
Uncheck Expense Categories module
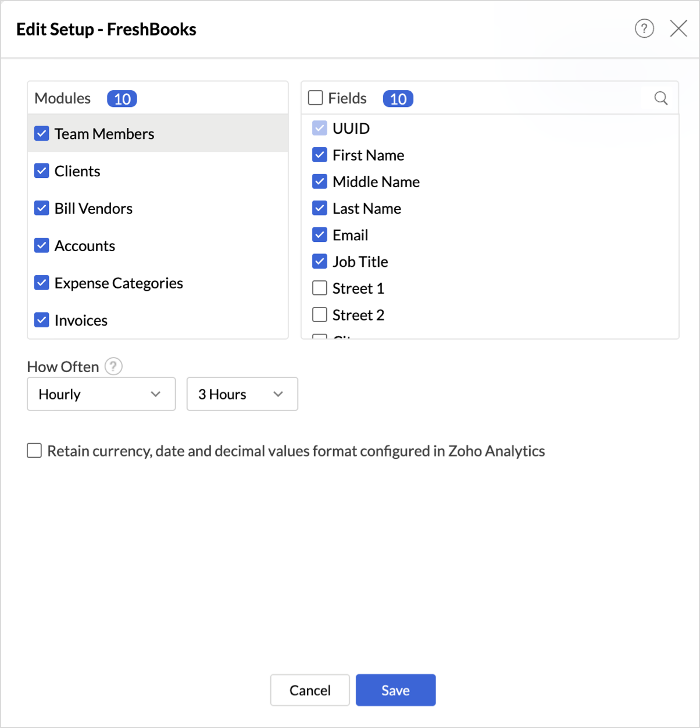42,283
